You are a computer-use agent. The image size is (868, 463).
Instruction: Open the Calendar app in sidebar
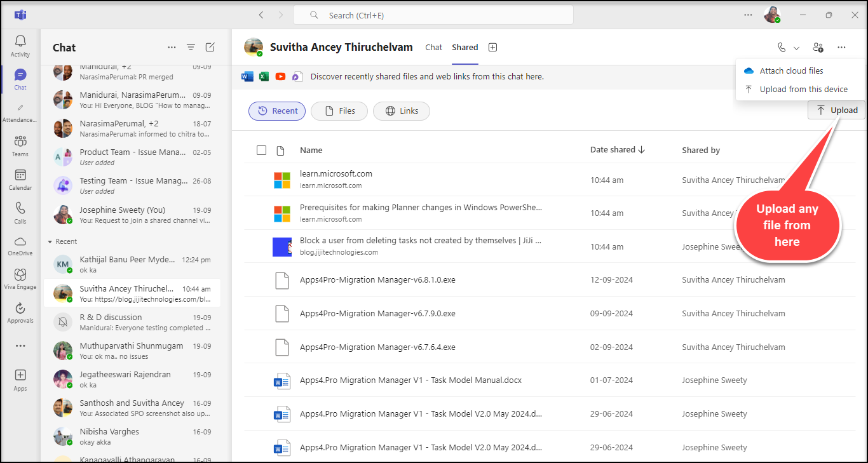point(20,179)
